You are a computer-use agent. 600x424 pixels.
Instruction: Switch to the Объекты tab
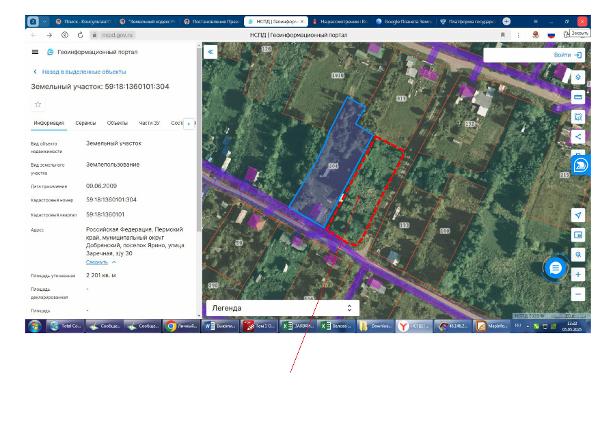(x=117, y=123)
